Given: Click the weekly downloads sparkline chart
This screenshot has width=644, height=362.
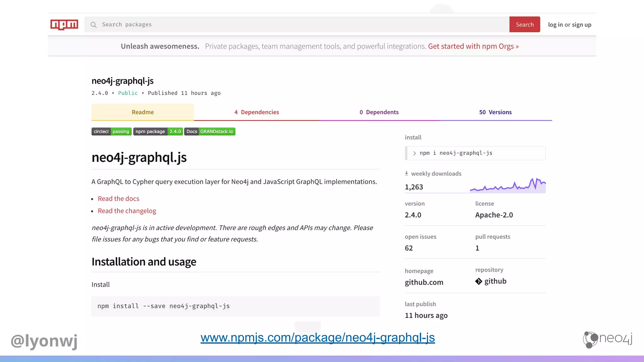Looking at the screenshot, I should click(x=508, y=185).
